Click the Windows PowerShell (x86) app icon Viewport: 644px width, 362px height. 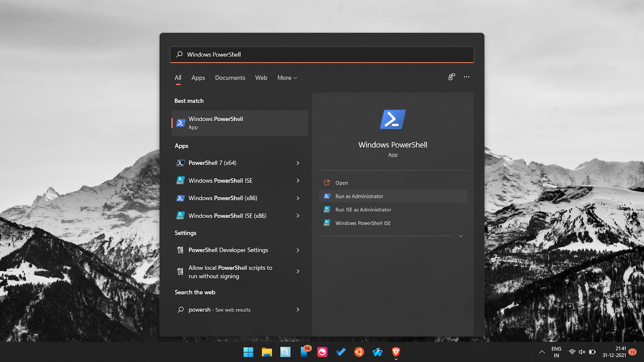[181, 198]
